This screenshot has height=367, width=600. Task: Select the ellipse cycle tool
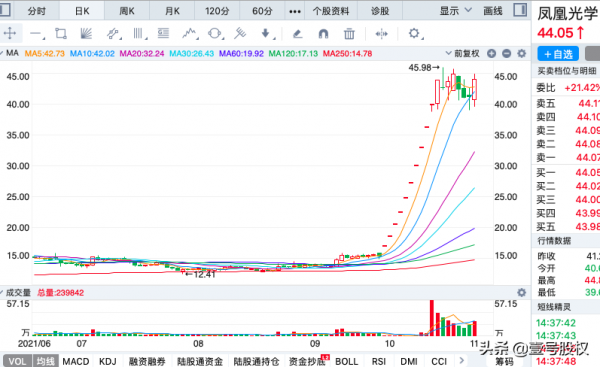click(215, 34)
